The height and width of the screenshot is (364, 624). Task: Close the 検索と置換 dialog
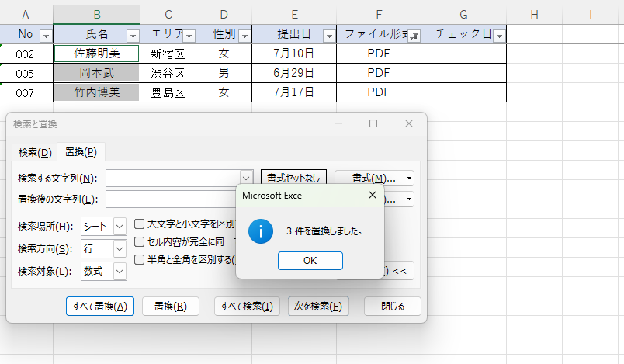[x=409, y=123]
